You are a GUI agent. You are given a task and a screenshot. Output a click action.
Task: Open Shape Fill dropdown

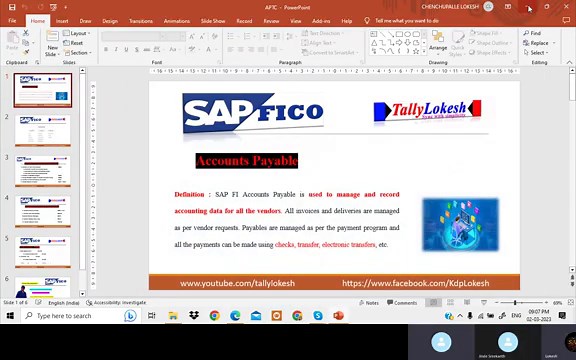point(487,33)
